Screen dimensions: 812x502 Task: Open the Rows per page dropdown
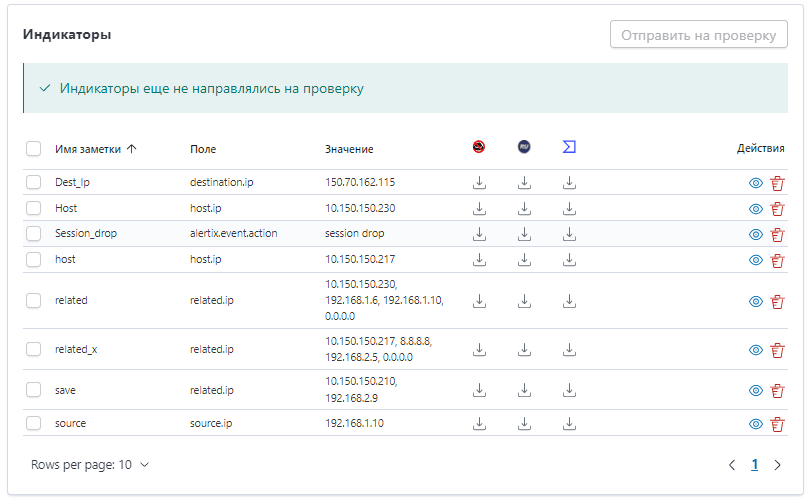point(90,465)
